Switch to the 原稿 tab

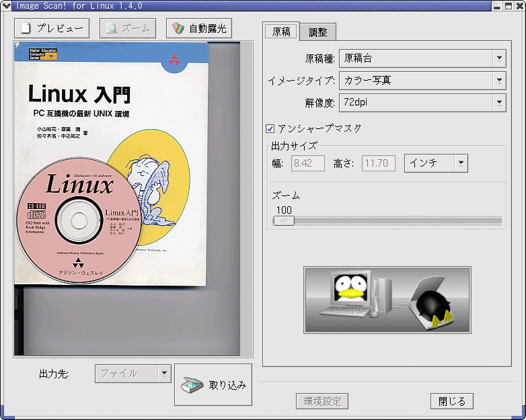(281, 32)
